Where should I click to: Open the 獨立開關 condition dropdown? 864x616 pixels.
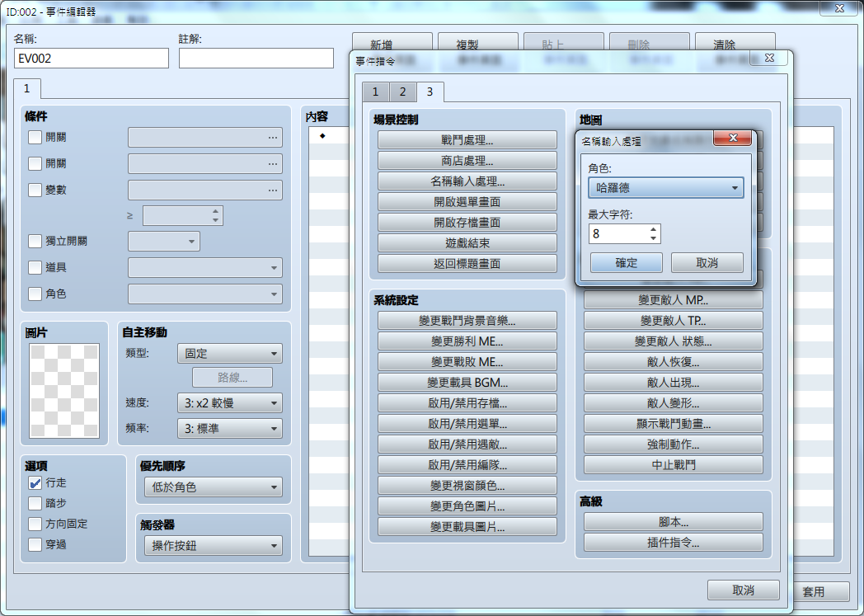coord(164,242)
